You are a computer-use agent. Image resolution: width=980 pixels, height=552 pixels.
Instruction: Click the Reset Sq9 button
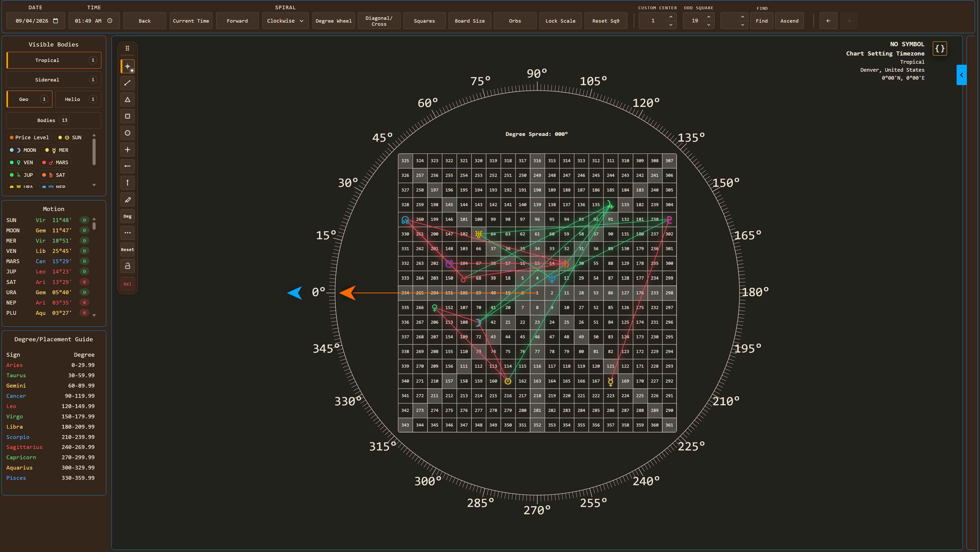606,21
